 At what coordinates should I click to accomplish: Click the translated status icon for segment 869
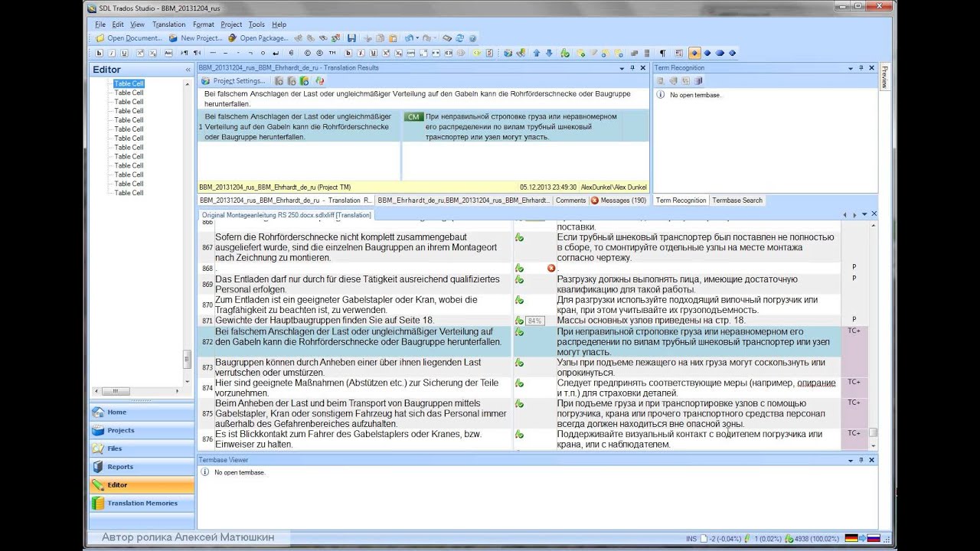pyautogui.click(x=519, y=279)
